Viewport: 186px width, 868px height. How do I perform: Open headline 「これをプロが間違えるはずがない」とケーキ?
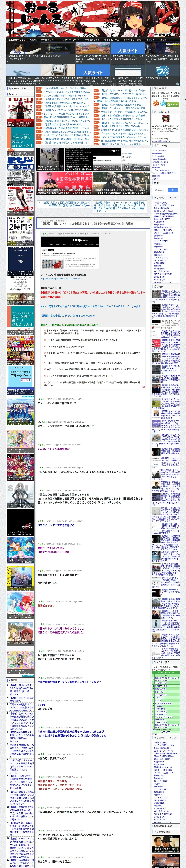125,137
